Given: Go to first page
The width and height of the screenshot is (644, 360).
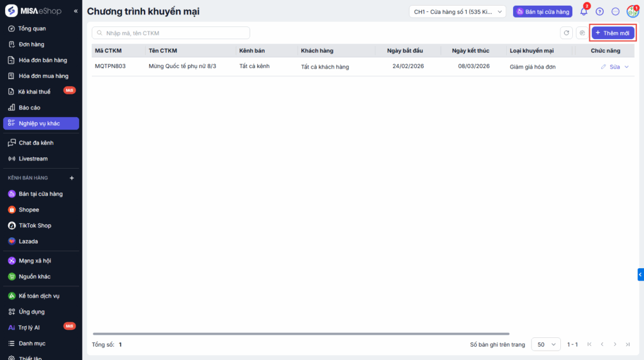Looking at the screenshot, I should tap(589, 344).
